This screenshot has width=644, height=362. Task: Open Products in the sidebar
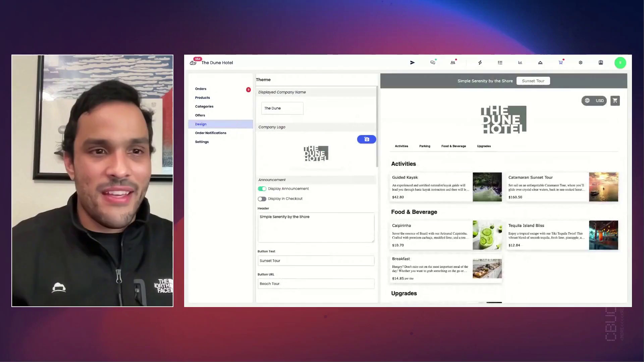click(203, 98)
